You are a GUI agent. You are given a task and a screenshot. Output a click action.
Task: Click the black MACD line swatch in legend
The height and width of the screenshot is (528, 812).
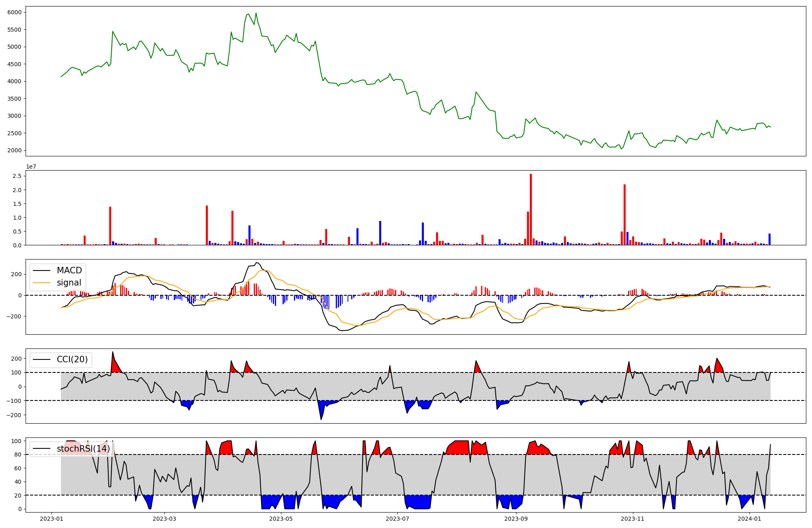click(42, 270)
